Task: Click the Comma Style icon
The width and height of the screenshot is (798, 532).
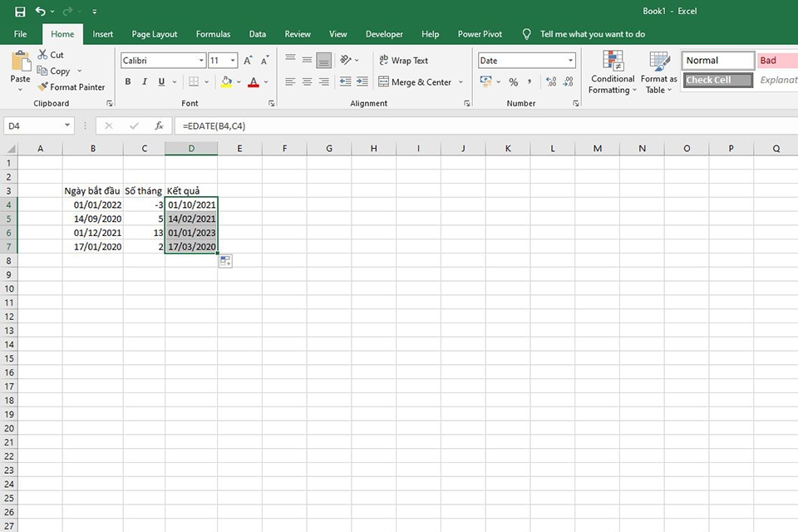Action: 530,82
